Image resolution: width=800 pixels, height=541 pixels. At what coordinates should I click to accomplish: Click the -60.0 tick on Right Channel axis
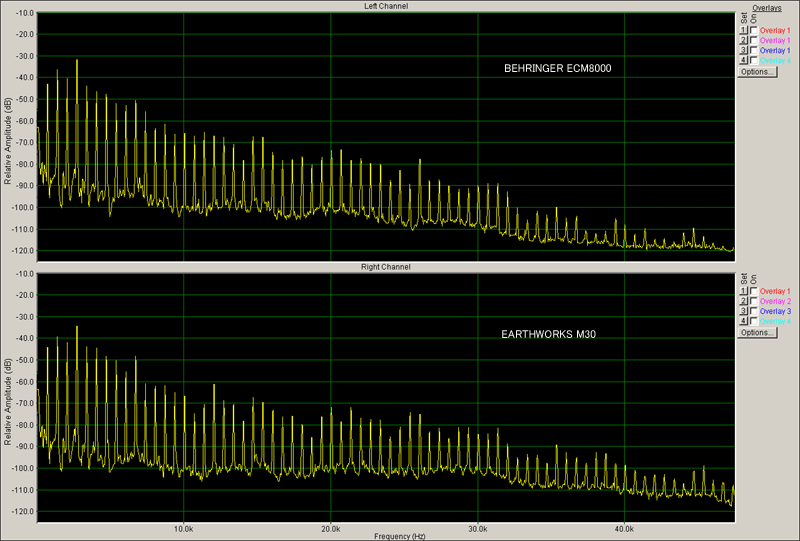pos(25,382)
